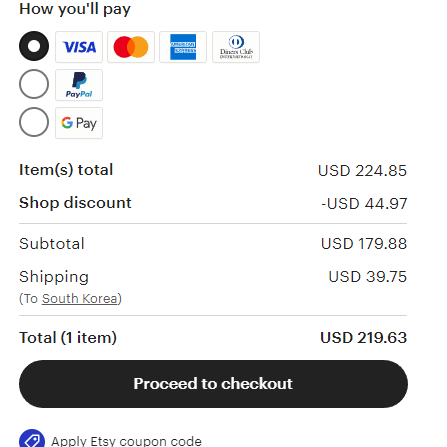447x447 pixels.
Task: Click the G Pay logo
Action: tap(79, 123)
